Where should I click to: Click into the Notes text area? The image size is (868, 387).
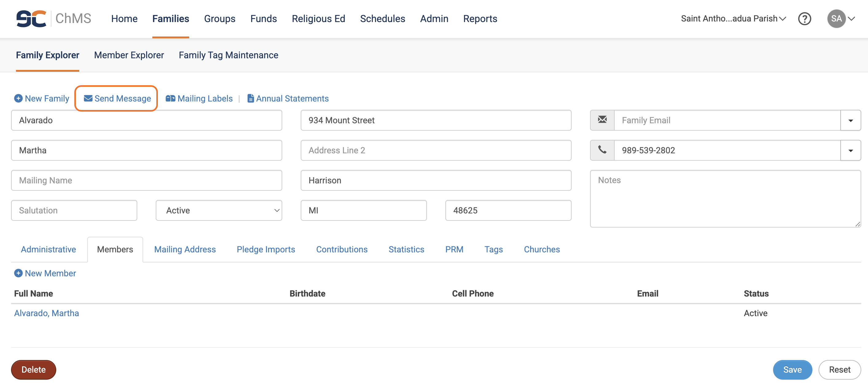(725, 198)
